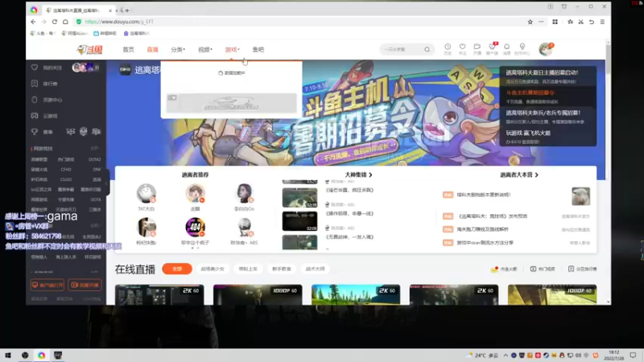Click the sheep thumbnail in 逃离者大本营
The image size is (644, 362).
click(580, 196)
